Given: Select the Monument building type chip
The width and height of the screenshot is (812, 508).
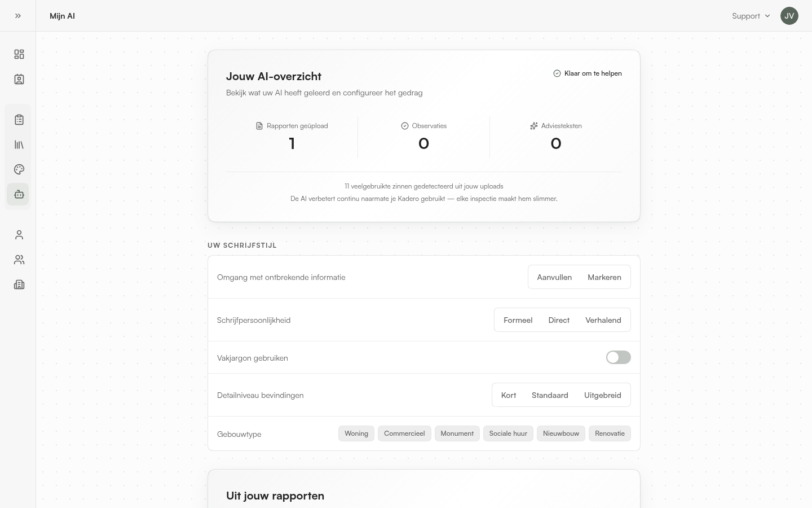Looking at the screenshot, I should point(457,433).
